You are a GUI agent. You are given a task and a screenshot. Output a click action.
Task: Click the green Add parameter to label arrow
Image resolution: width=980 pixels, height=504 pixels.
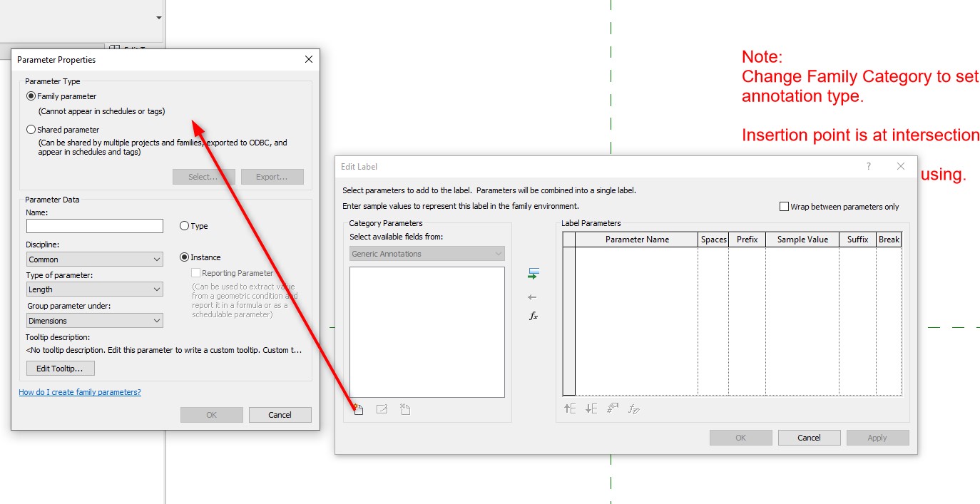pos(533,274)
